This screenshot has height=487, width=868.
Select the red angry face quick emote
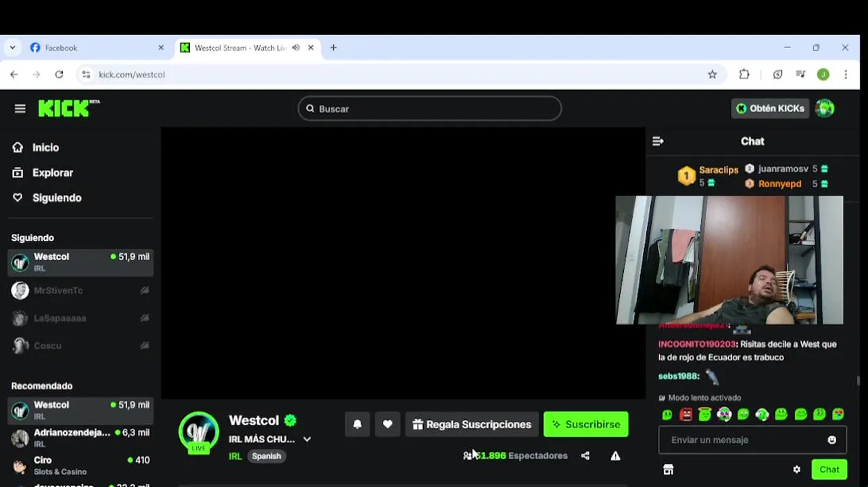click(x=686, y=415)
